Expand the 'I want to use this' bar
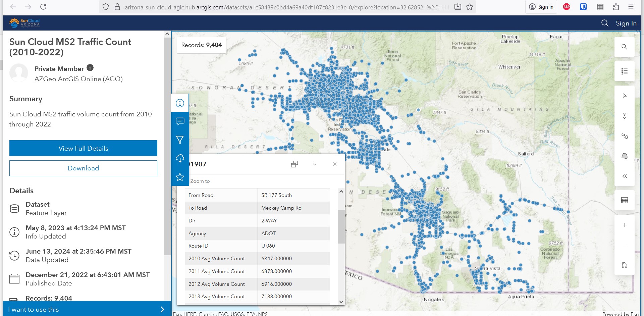This screenshot has height=316, width=644. 86,309
